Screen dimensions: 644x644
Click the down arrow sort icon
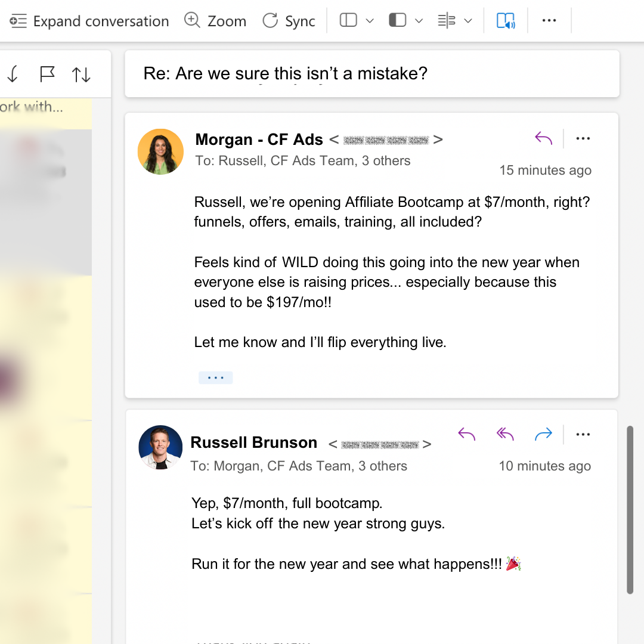point(13,75)
